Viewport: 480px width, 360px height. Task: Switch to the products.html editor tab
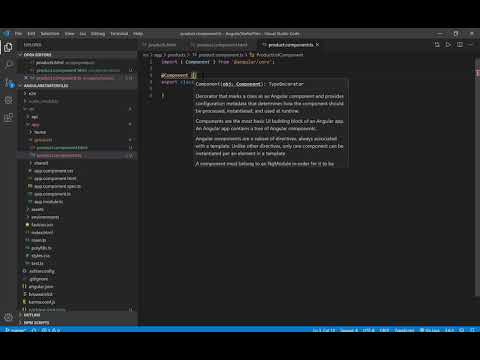tap(162, 45)
